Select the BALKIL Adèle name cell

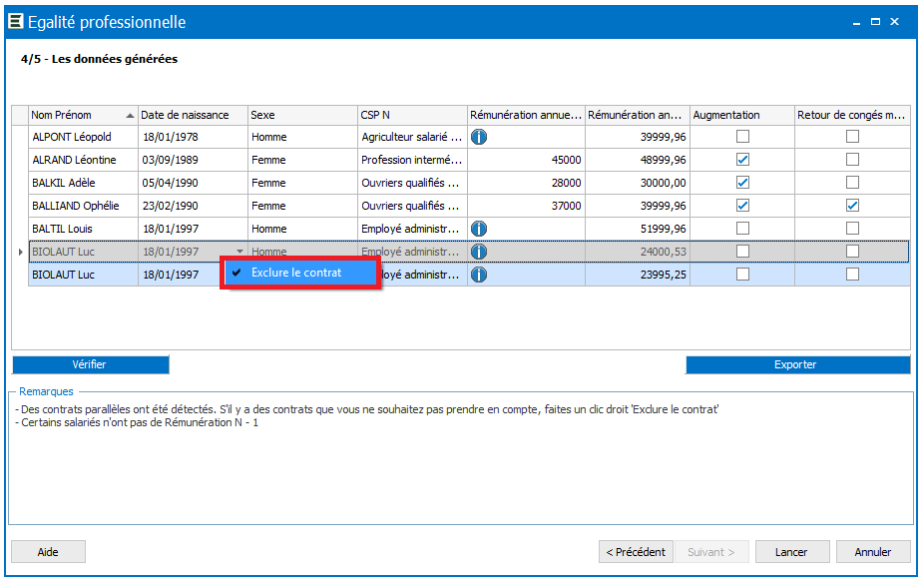(x=83, y=183)
